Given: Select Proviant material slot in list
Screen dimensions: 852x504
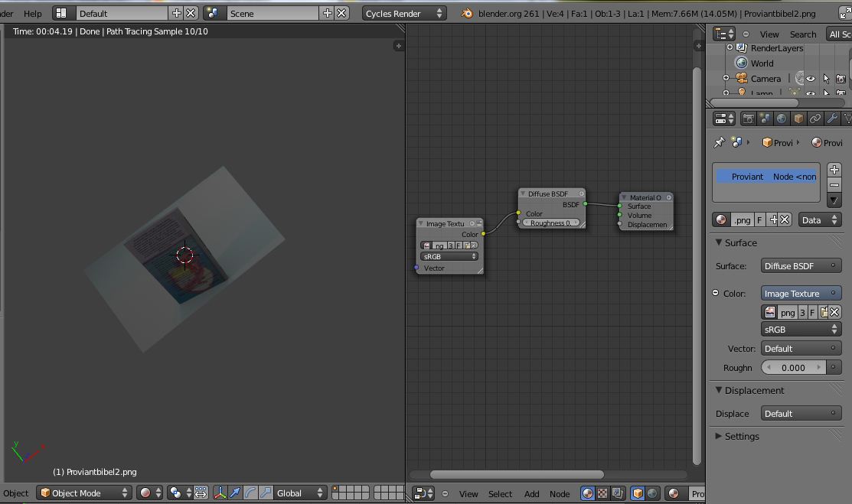Looking at the screenshot, I should 766,177.
